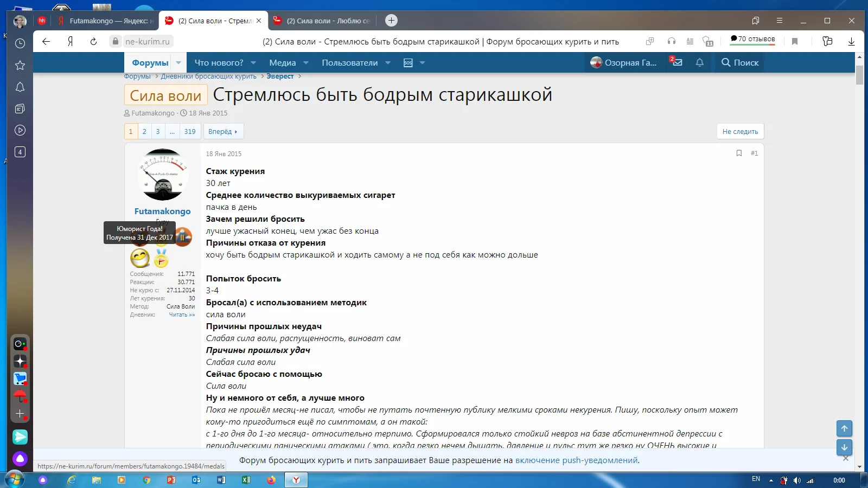Click Yandex Browser icon in taskbar
868x488 pixels.
(295, 479)
